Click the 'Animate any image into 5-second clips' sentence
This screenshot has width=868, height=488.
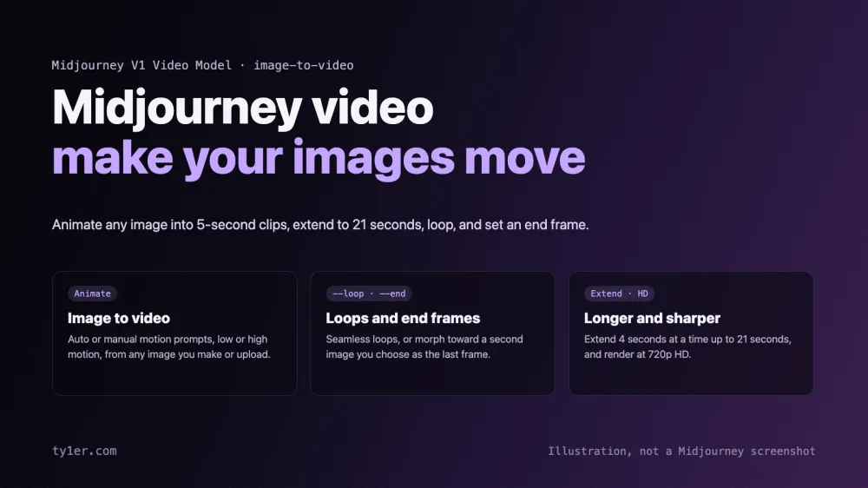[320, 225]
